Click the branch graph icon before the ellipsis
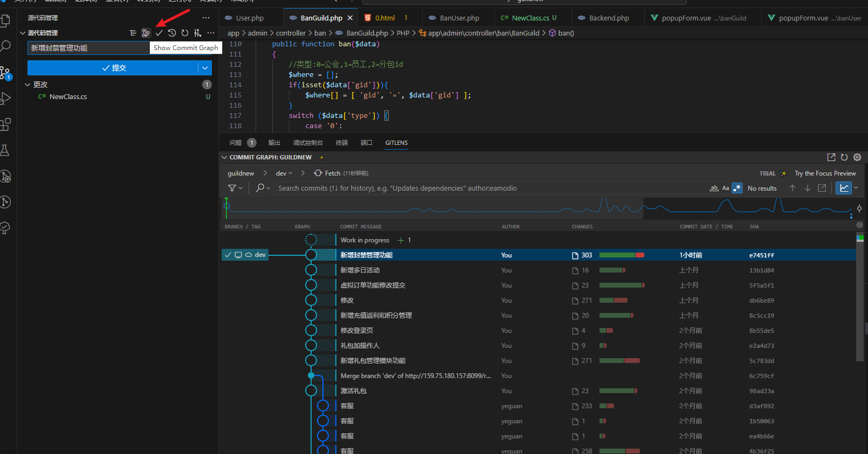This screenshot has height=454, width=868. pyautogui.click(x=198, y=33)
